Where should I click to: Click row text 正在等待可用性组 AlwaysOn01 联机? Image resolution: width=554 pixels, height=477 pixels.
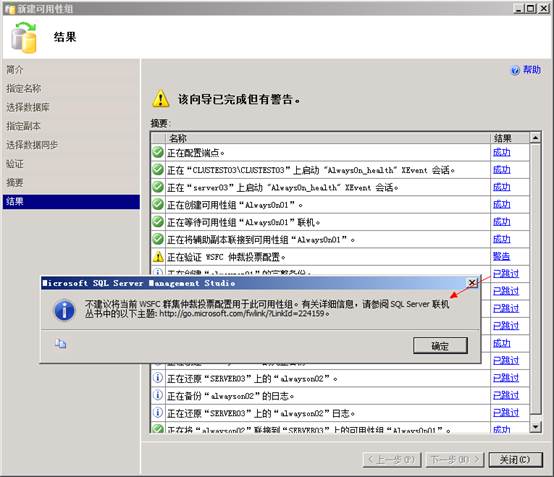click(x=243, y=222)
